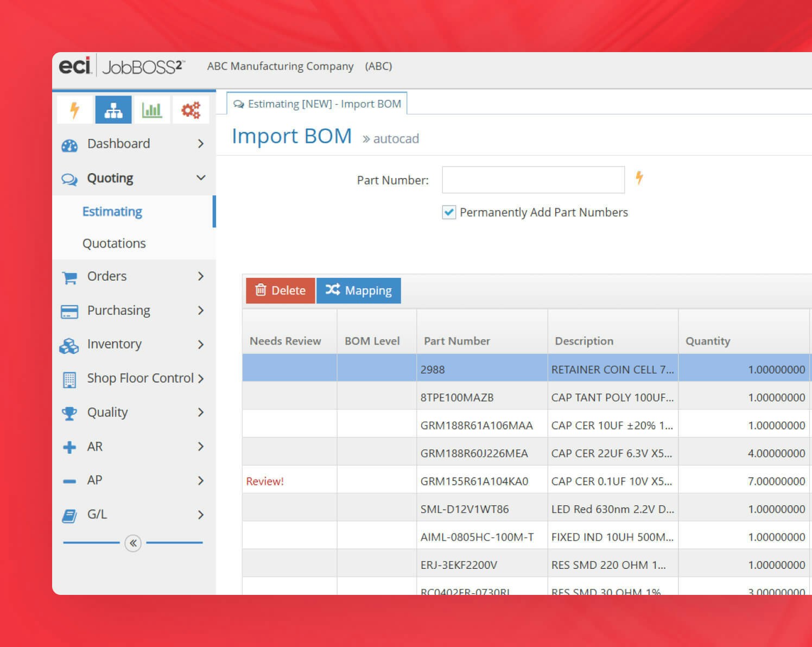
Task: Select the row with part number 2988
Action: 526,369
